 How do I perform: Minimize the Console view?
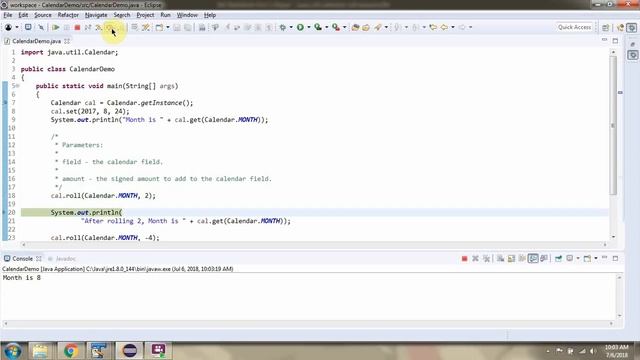point(604,258)
